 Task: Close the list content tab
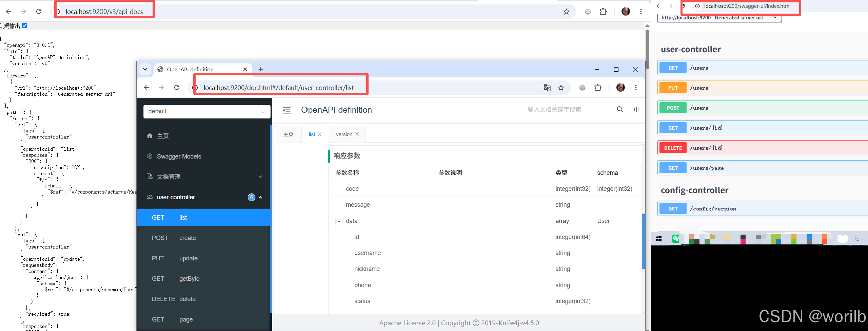point(319,134)
